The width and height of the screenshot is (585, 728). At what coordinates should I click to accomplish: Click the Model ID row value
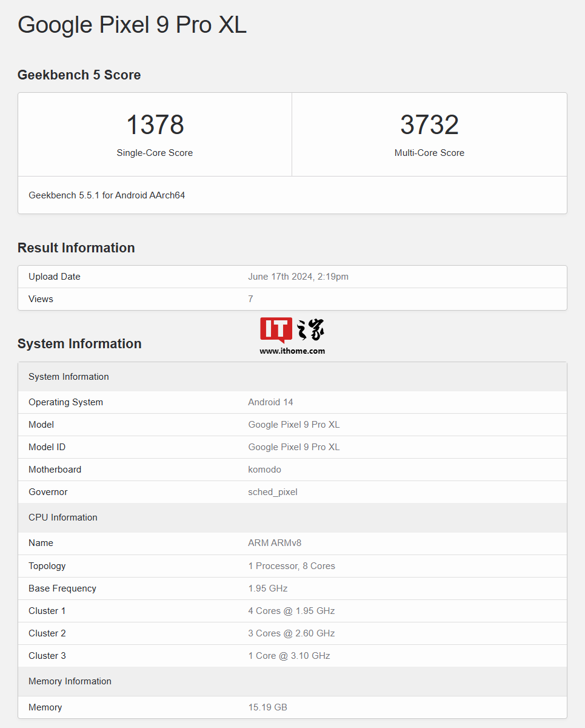click(293, 447)
